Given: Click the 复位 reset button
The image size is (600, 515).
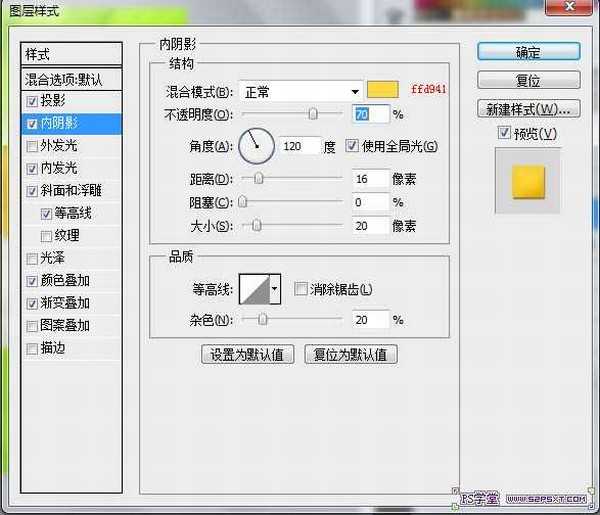Looking at the screenshot, I should pyautogui.click(x=529, y=80).
